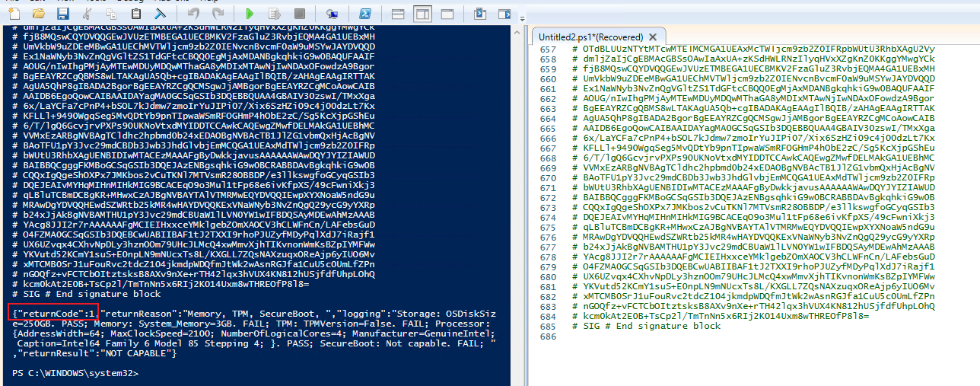This screenshot has height=386, width=980.
Task: Click line number 657 in script pane
Action: point(548,49)
